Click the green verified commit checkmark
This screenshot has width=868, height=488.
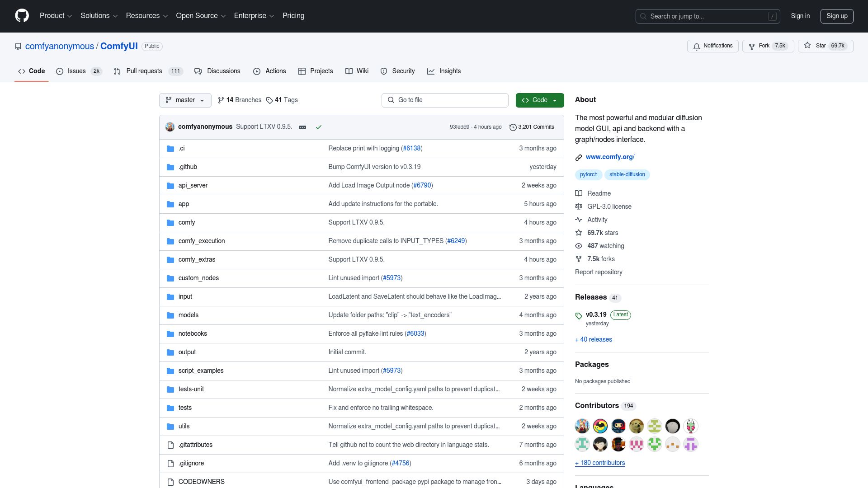pyautogui.click(x=319, y=127)
